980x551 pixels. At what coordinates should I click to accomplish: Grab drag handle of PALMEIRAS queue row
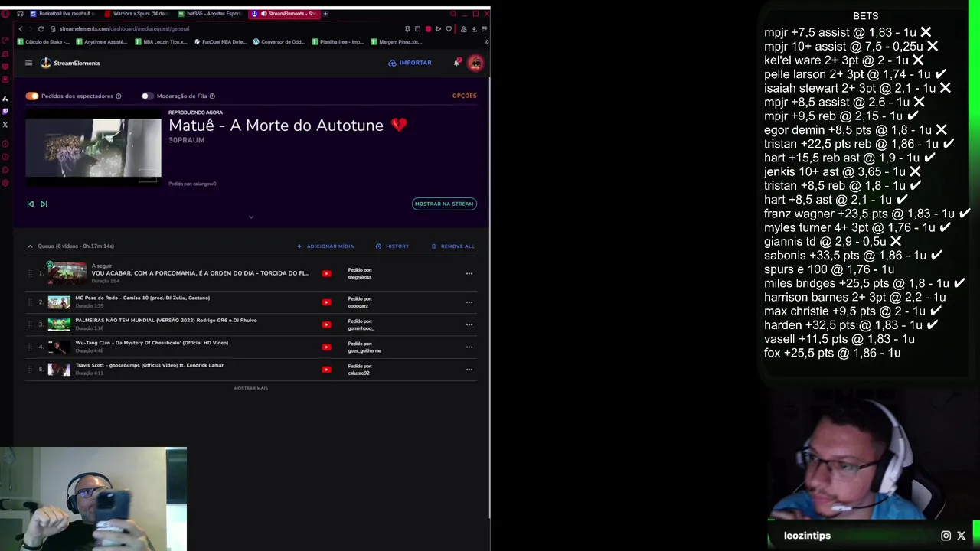(x=30, y=324)
